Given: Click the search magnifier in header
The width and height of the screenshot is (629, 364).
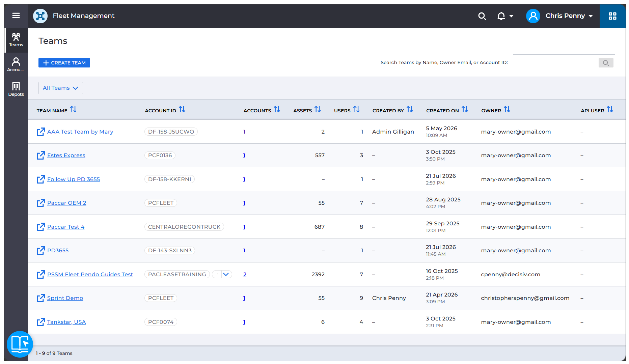Looking at the screenshot, I should click(482, 16).
